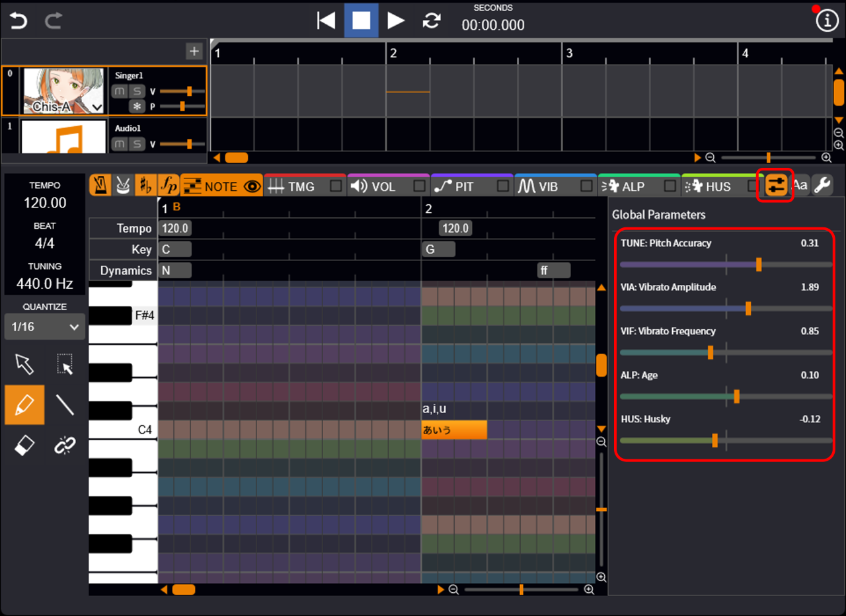Click the metronome icon
Screen dimensions: 846x616
point(100,186)
